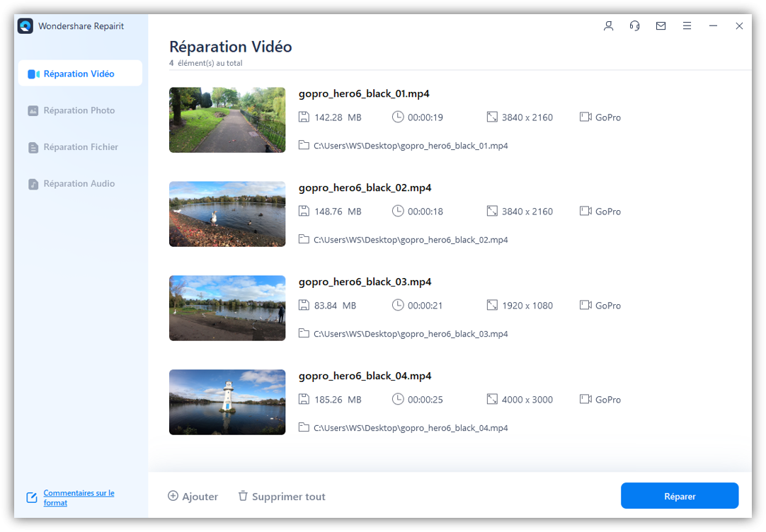Click the 142.28 MB size value
Viewport: 766px width, 532px height.
(x=338, y=117)
